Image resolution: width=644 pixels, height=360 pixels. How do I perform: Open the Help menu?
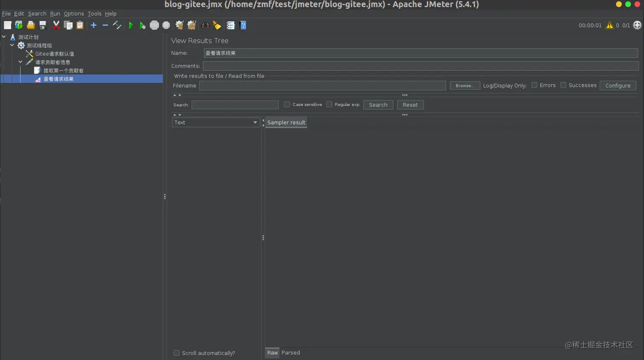pos(111,14)
